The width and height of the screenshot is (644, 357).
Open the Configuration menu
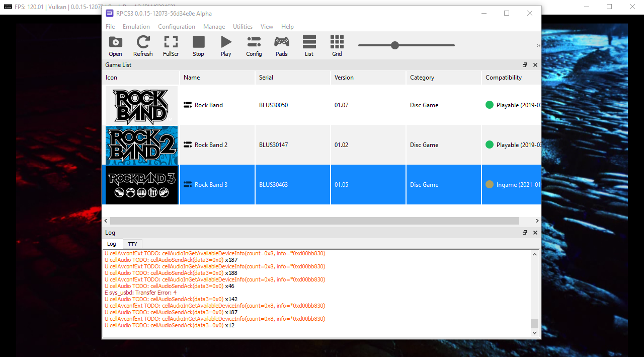pyautogui.click(x=177, y=27)
